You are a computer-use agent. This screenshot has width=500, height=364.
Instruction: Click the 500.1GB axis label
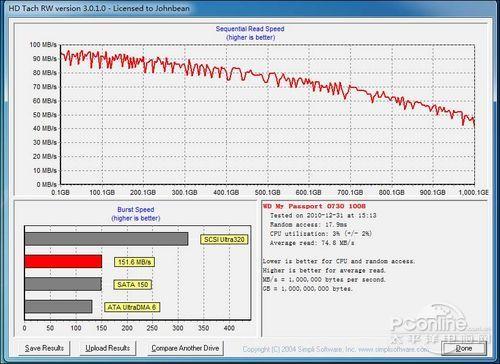pos(267,192)
